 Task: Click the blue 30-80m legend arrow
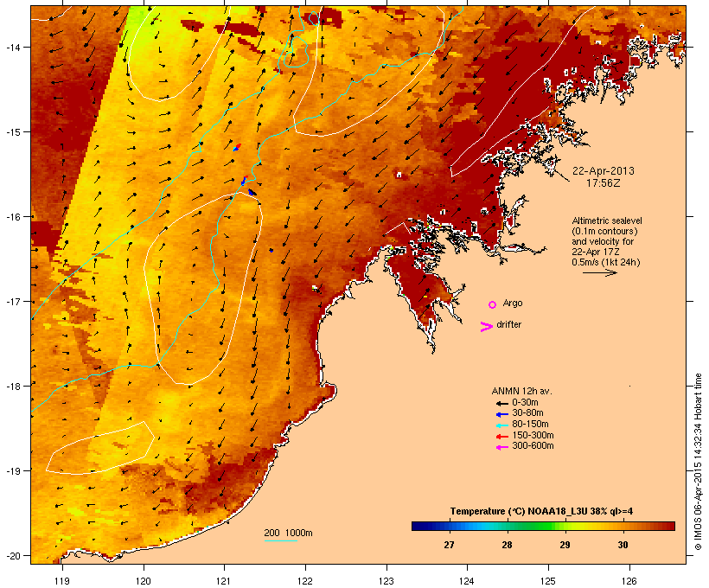coord(501,414)
